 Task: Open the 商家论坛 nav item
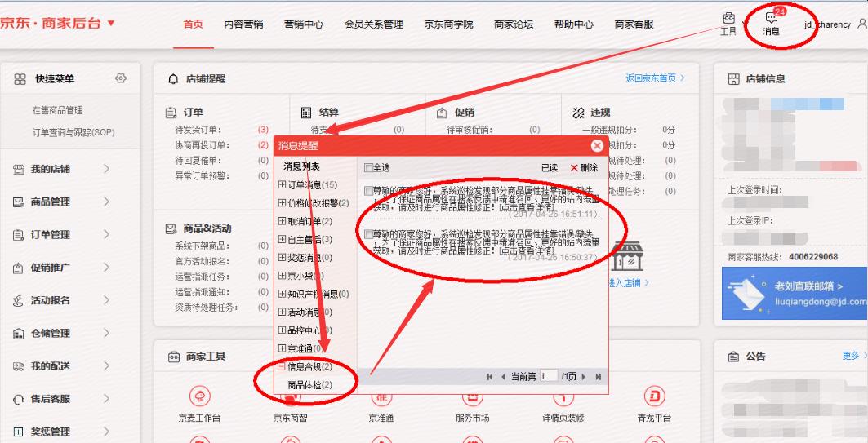click(514, 24)
